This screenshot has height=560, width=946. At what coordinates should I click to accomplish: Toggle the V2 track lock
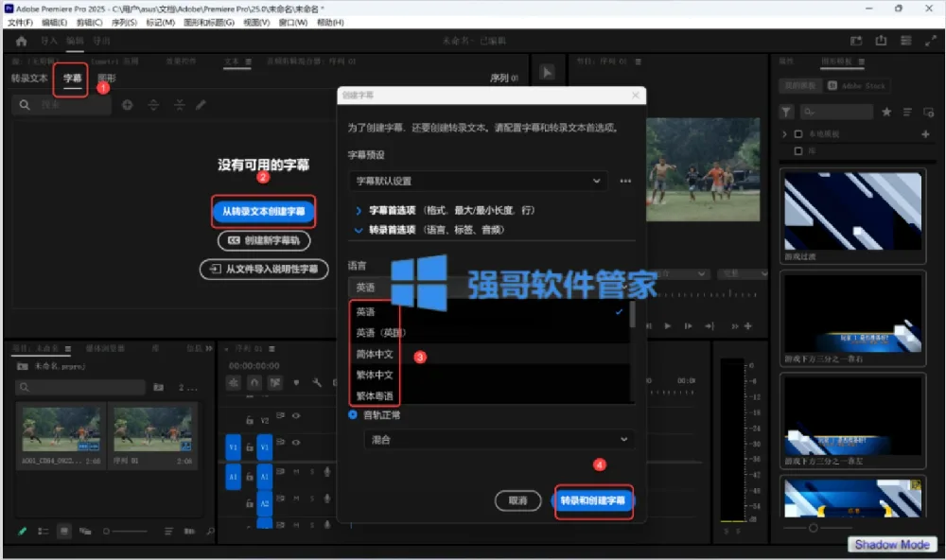[249, 420]
